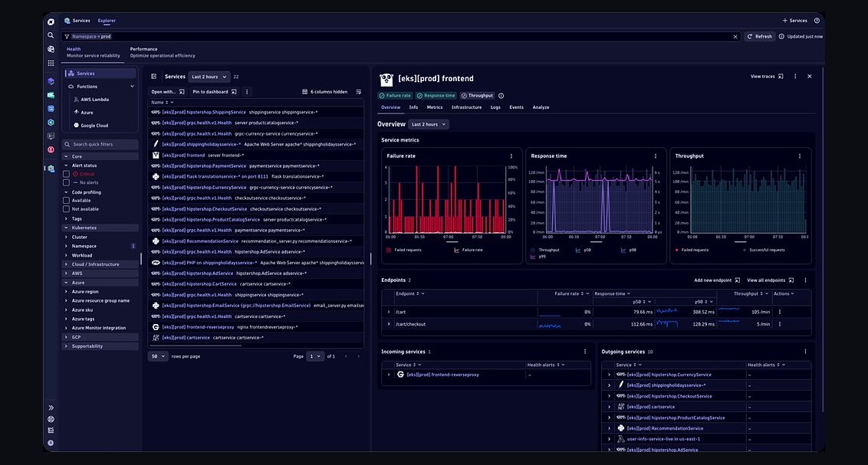The width and height of the screenshot is (868, 465).
Task: Click the filter funnel icon in filter bar
Action: click(x=67, y=37)
